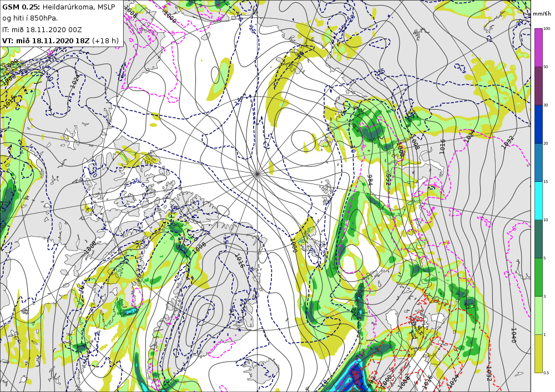The height and width of the screenshot is (392, 555).
Task: Pick the dark teal 5–10 legend color band
Action: [538, 238]
